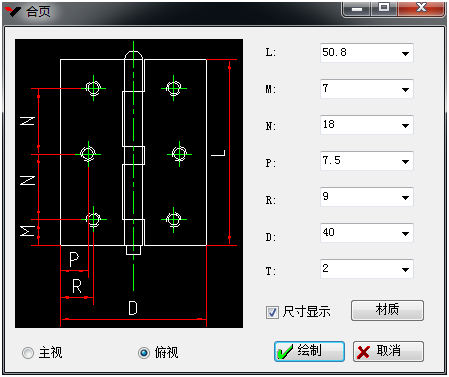This screenshot has width=449, height=377.
Task: Expand the L dropdown showing 50.8
Action: (405, 53)
